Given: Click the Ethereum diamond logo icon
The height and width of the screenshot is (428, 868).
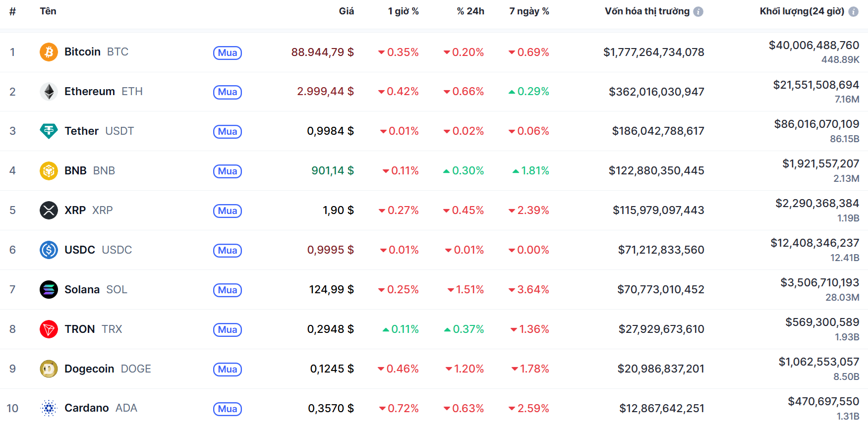Looking at the screenshot, I should coord(49,92).
